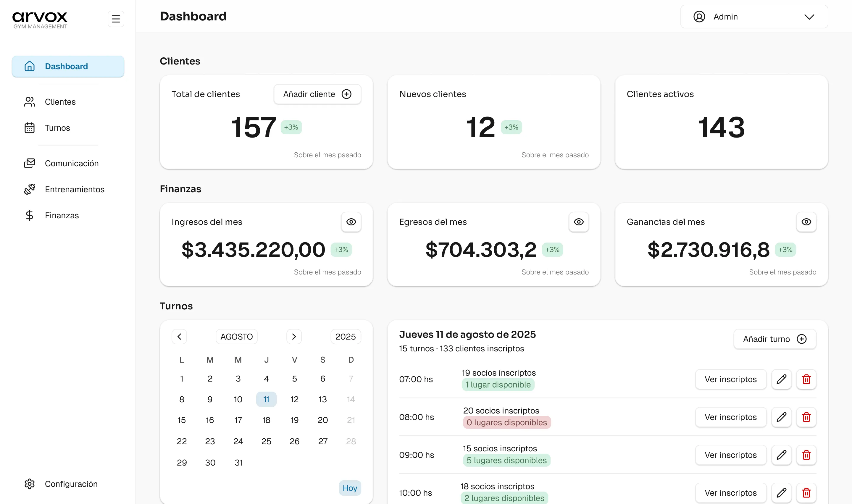This screenshot has width=852, height=504.
Task: Click the '0 lugares disponibles' badge
Action: 507,422
